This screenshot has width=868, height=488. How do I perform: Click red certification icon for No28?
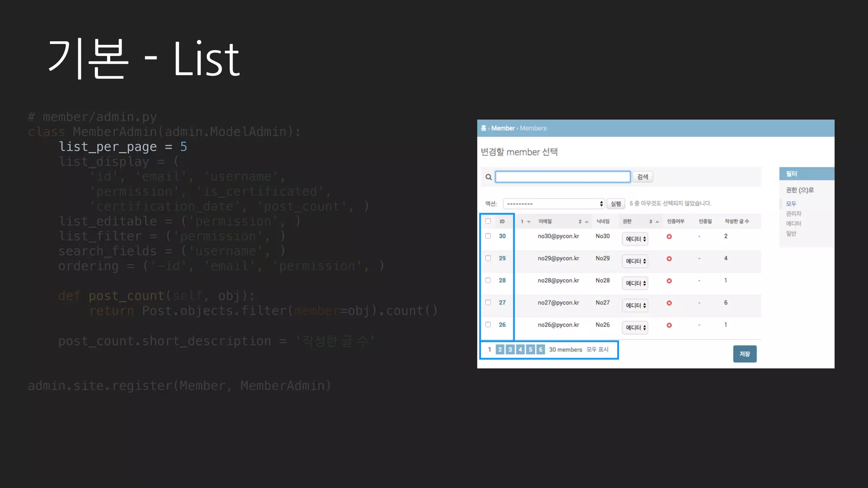pyautogui.click(x=669, y=281)
